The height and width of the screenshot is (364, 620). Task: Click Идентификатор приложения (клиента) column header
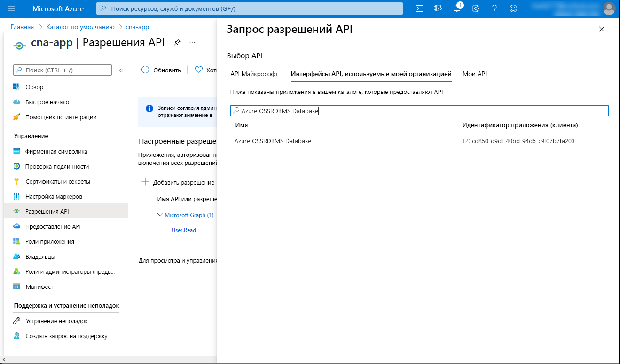pyautogui.click(x=520, y=125)
